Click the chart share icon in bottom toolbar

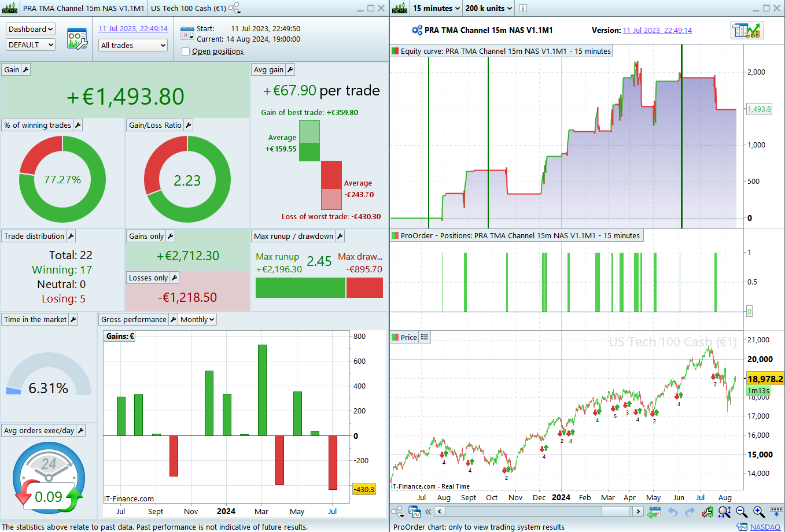397,511
